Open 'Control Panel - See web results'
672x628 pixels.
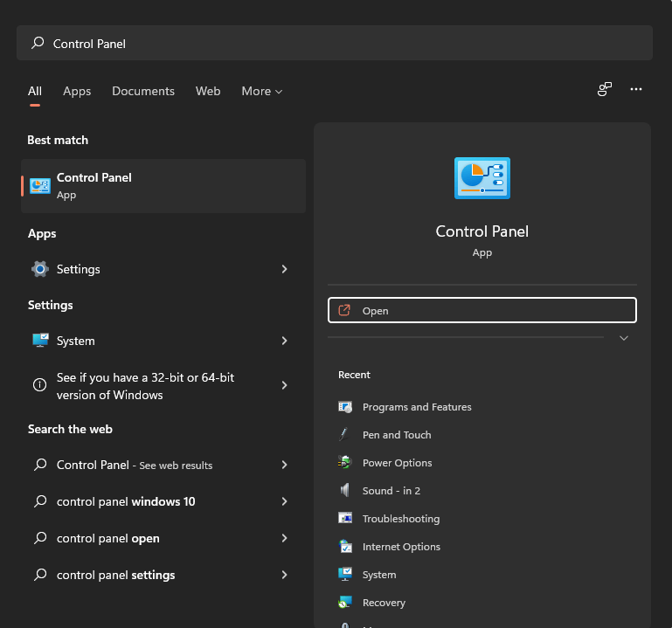[163, 465]
